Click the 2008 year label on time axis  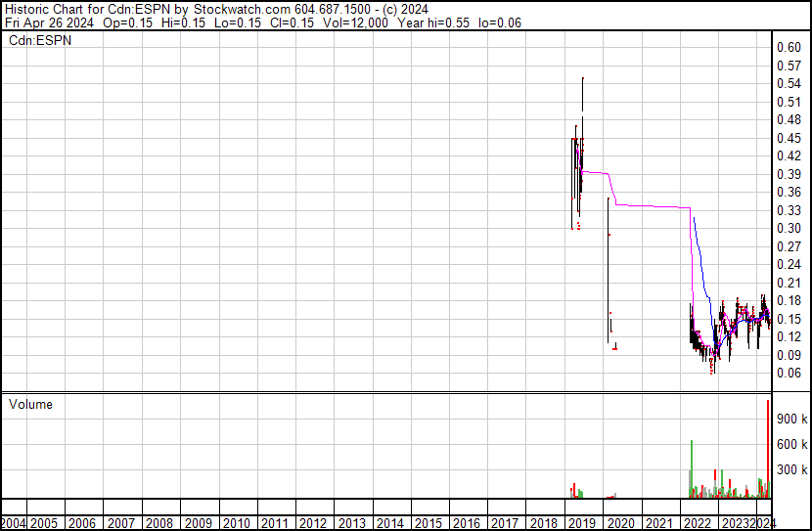pos(159,523)
